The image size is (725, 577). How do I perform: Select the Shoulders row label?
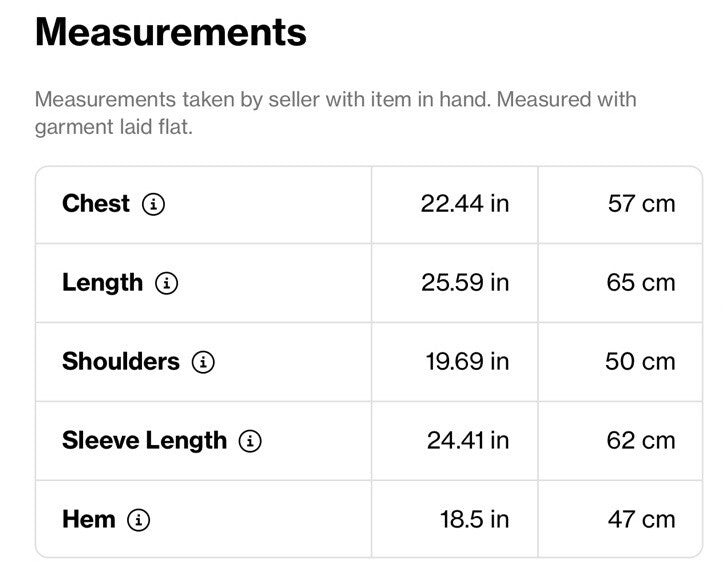tap(121, 362)
